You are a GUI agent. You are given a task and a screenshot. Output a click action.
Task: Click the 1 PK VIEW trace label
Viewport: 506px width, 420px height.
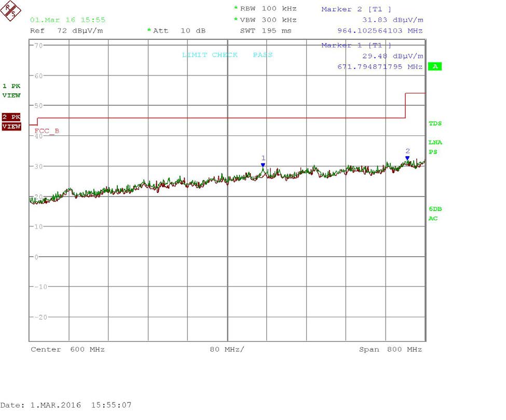[x=11, y=91]
